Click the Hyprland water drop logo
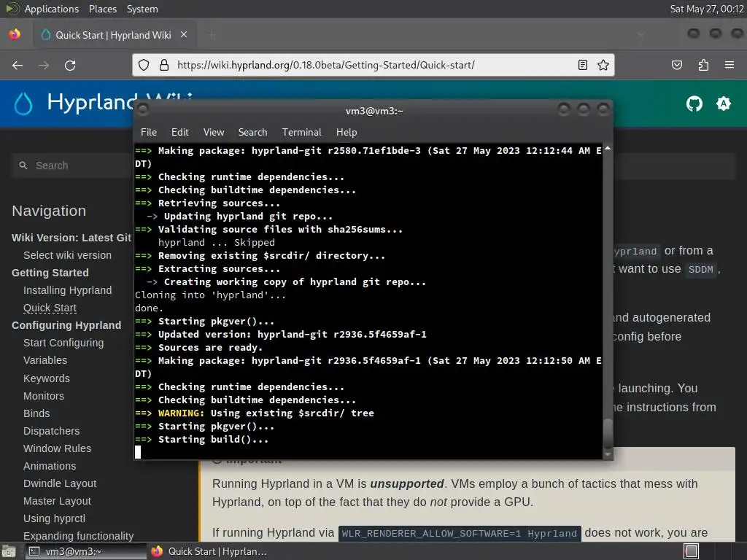 click(23, 104)
